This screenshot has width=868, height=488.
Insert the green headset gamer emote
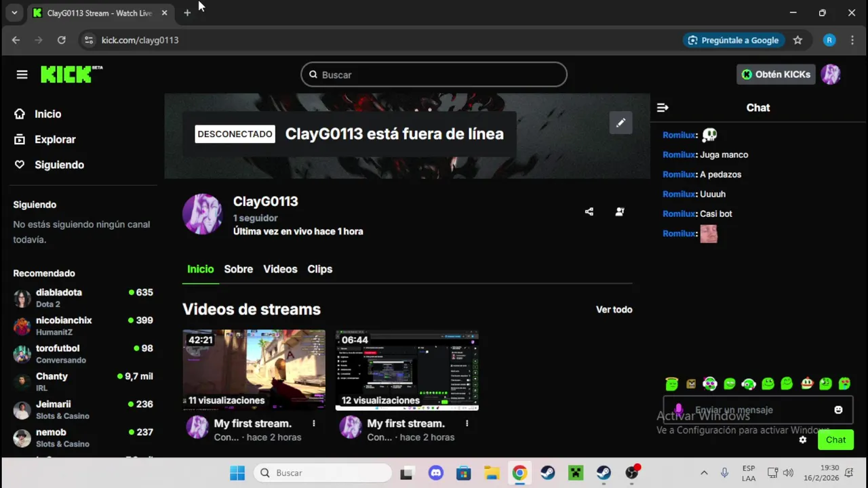[749, 384]
